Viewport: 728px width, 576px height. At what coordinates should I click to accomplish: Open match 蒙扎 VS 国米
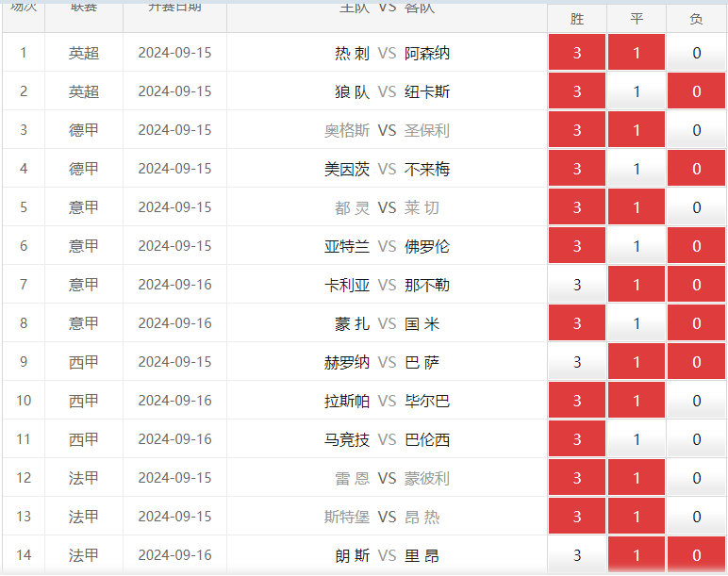point(387,323)
